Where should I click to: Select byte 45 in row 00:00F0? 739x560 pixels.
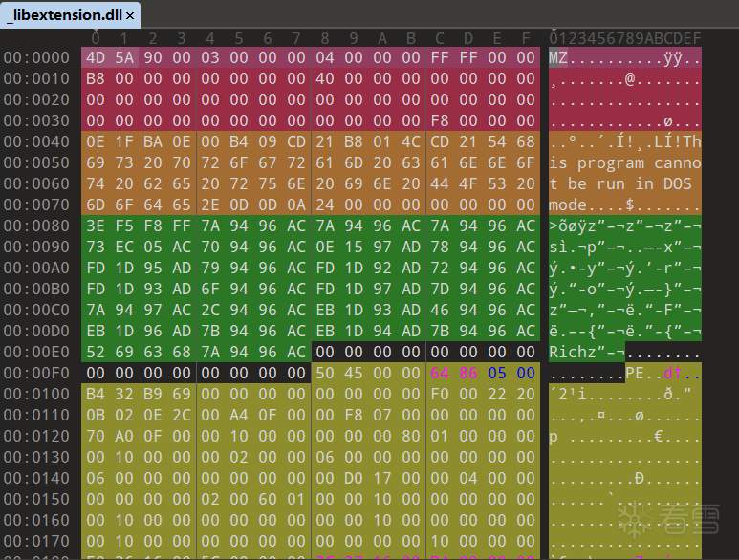click(354, 373)
